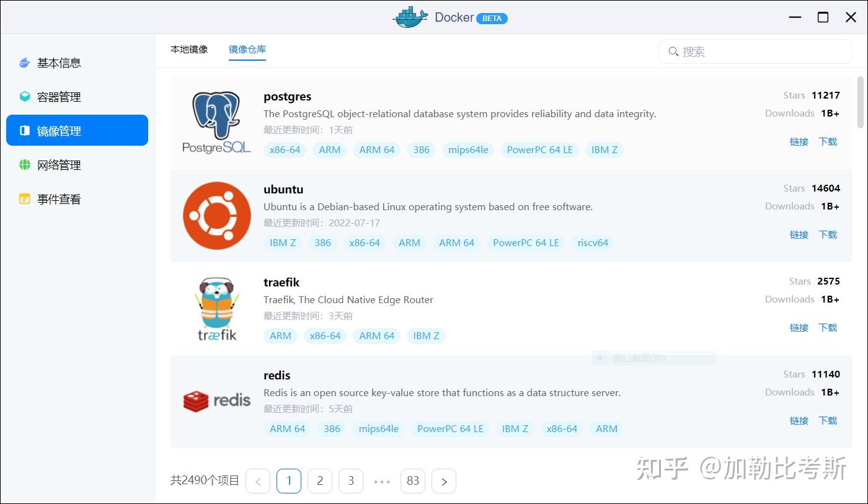Click the Traefik gopher logo

pyautogui.click(x=216, y=304)
